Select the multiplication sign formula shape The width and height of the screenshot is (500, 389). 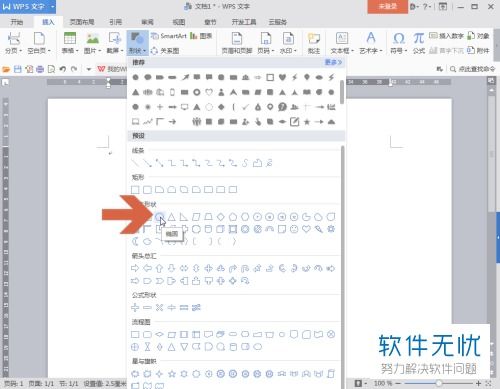tap(159, 307)
